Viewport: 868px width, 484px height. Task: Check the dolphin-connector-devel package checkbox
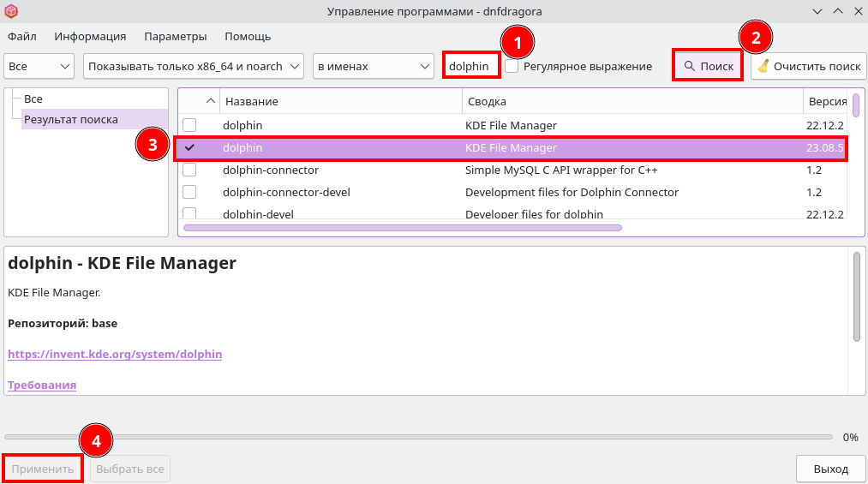pos(189,192)
